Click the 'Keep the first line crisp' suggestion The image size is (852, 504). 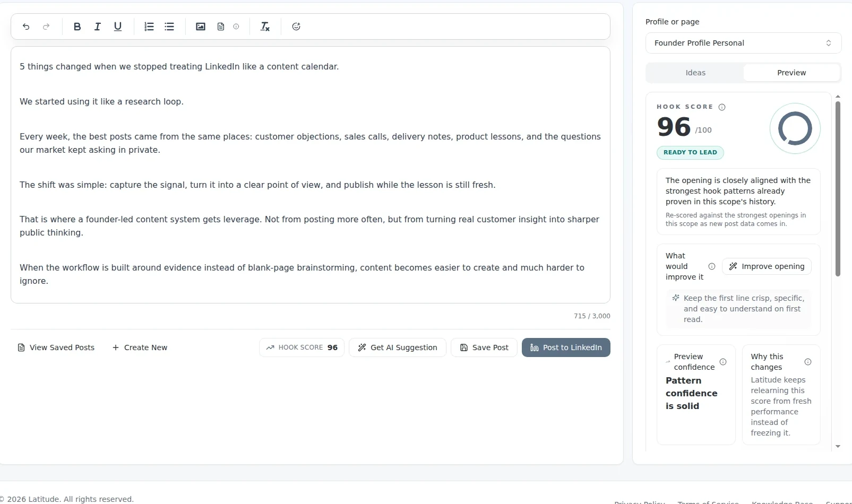743,309
